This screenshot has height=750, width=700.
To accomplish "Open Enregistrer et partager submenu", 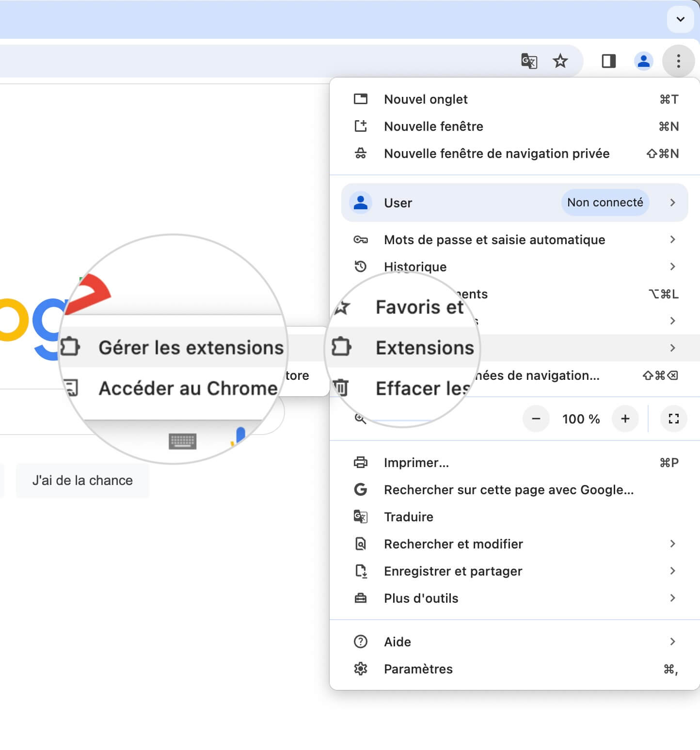I will pyautogui.click(x=514, y=571).
